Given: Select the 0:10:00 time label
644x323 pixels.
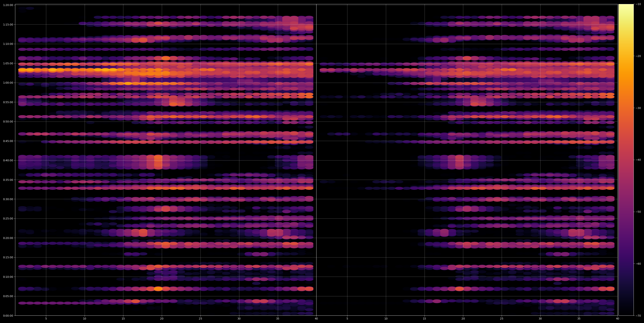Looking at the screenshot, I should pos(8,277).
